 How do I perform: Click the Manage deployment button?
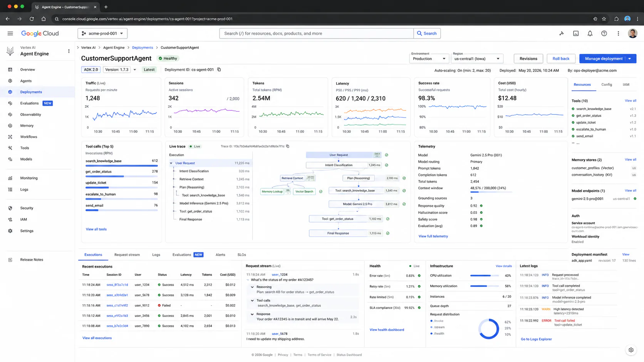point(604,58)
